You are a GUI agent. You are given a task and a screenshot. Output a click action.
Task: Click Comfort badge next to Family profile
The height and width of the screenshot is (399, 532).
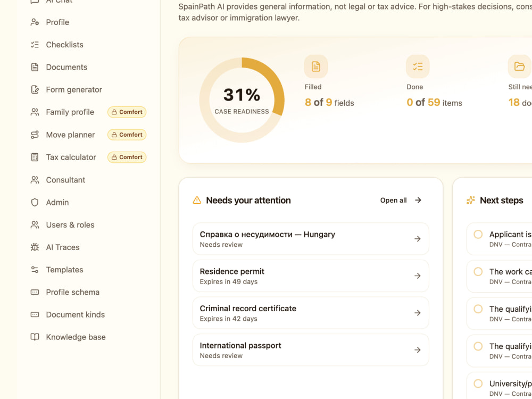127,112
